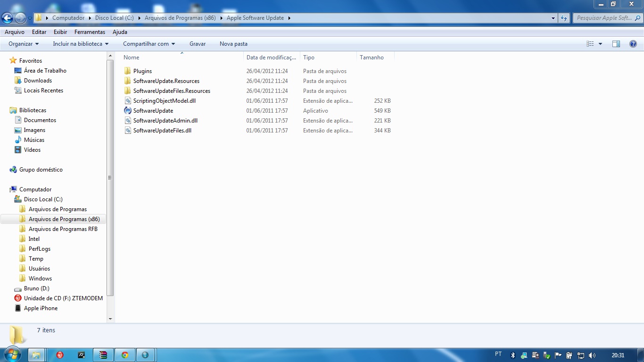
Task: Expand the breadcrumb arrow after Disco Local (C:)
Action: (139, 18)
